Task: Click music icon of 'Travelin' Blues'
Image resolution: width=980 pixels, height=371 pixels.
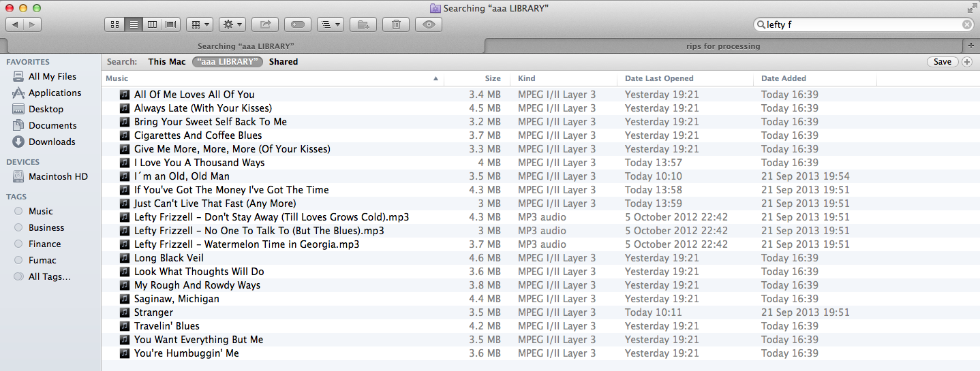Action: coord(124,326)
